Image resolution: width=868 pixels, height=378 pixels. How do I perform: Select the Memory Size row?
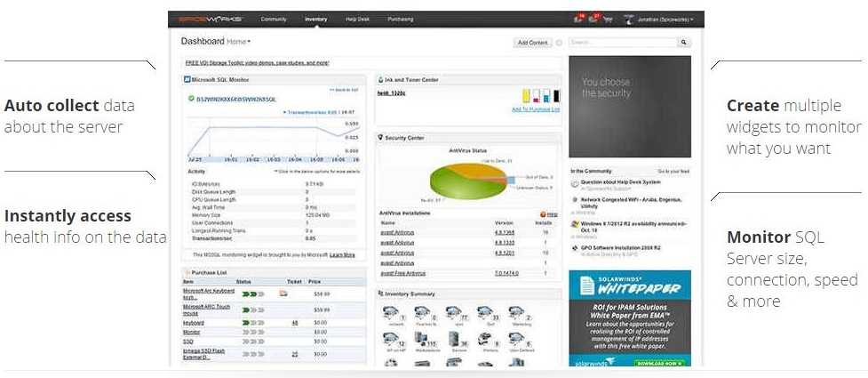click(x=273, y=215)
